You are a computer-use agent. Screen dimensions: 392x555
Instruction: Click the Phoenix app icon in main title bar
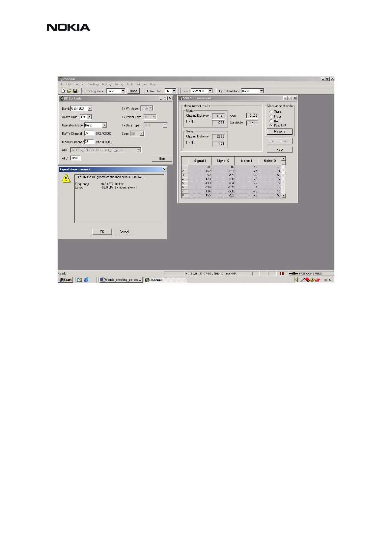(x=60, y=79)
